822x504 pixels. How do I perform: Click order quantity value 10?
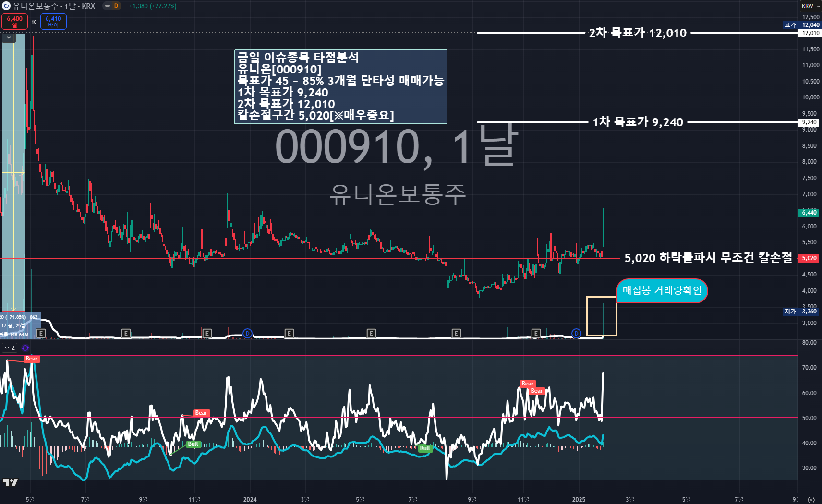coord(34,22)
